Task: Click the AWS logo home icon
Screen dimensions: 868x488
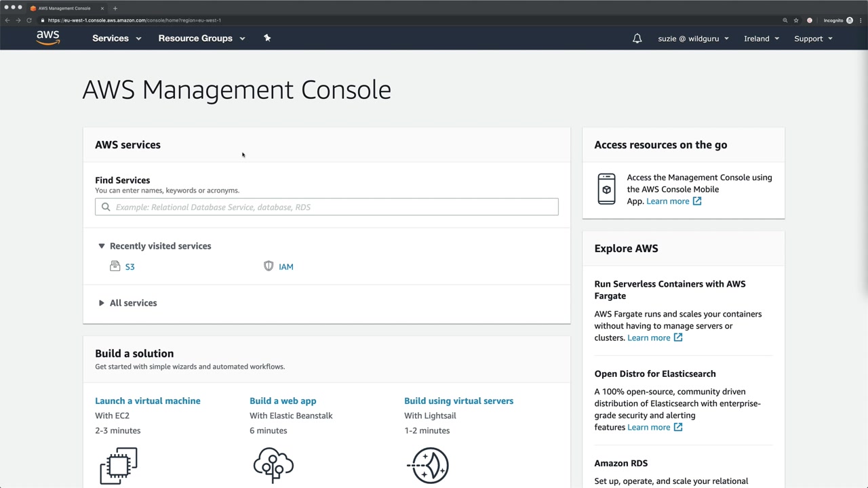Action: pyautogui.click(x=48, y=38)
